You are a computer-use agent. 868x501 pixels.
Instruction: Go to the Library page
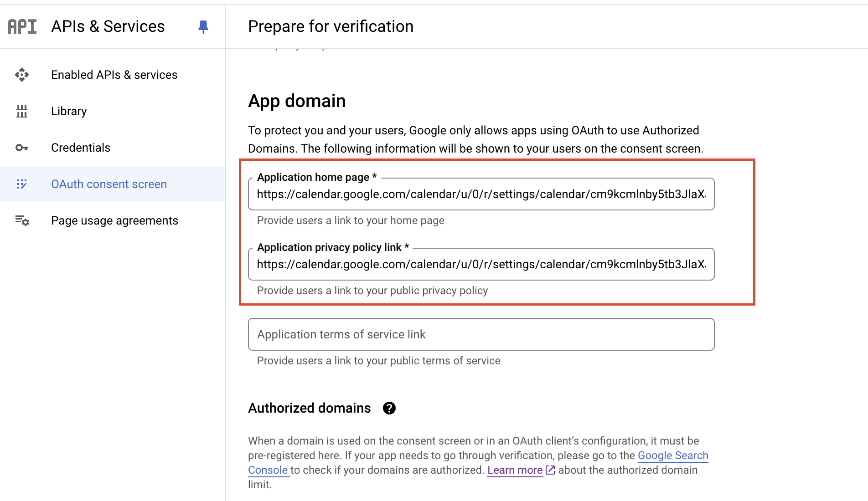click(113, 111)
